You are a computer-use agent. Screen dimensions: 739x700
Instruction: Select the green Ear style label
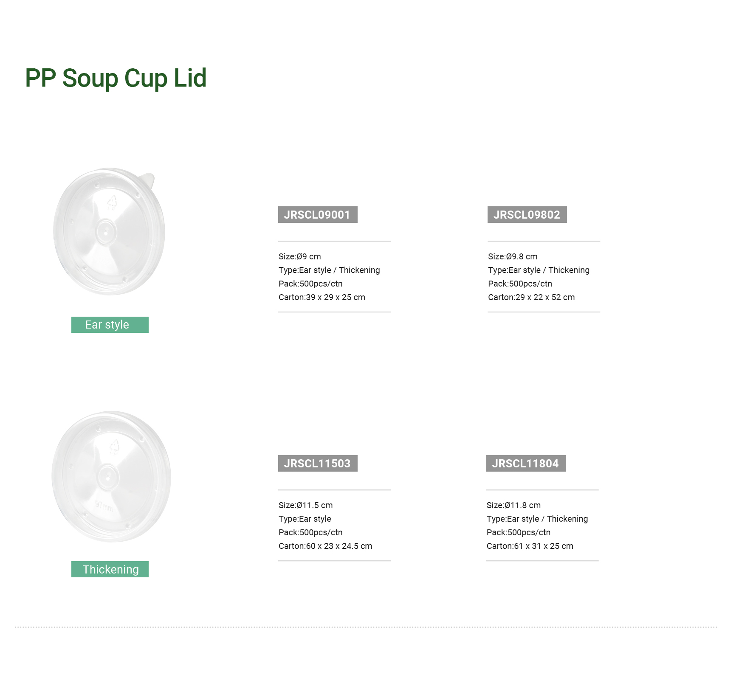(x=110, y=325)
